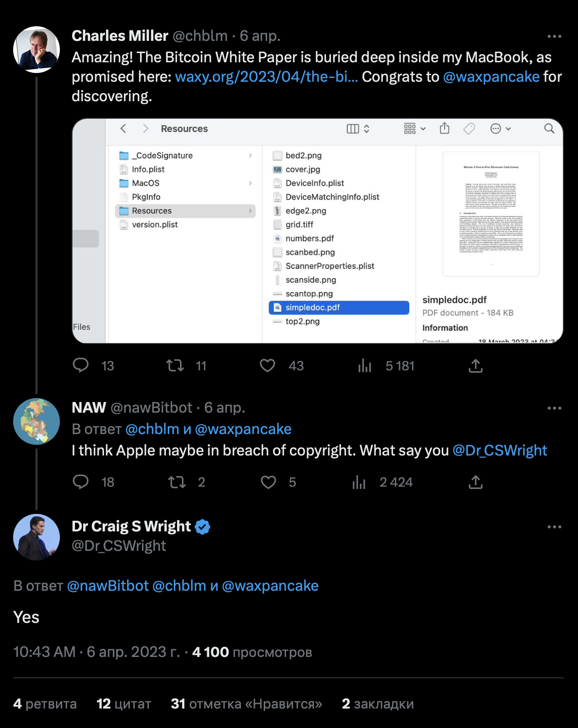Open the @Dr_CSWright mention in NAW's reply
Viewport: 578px width, 728px height.
(500, 451)
